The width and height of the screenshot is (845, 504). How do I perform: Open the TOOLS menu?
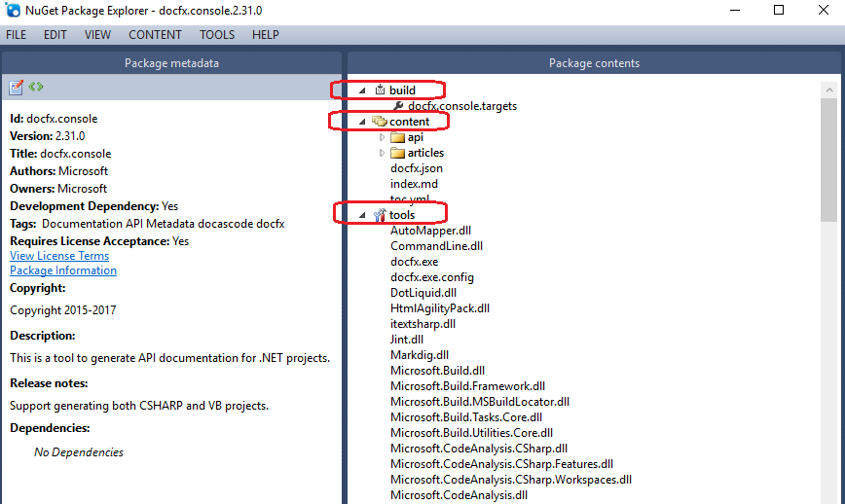[x=217, y=35]
